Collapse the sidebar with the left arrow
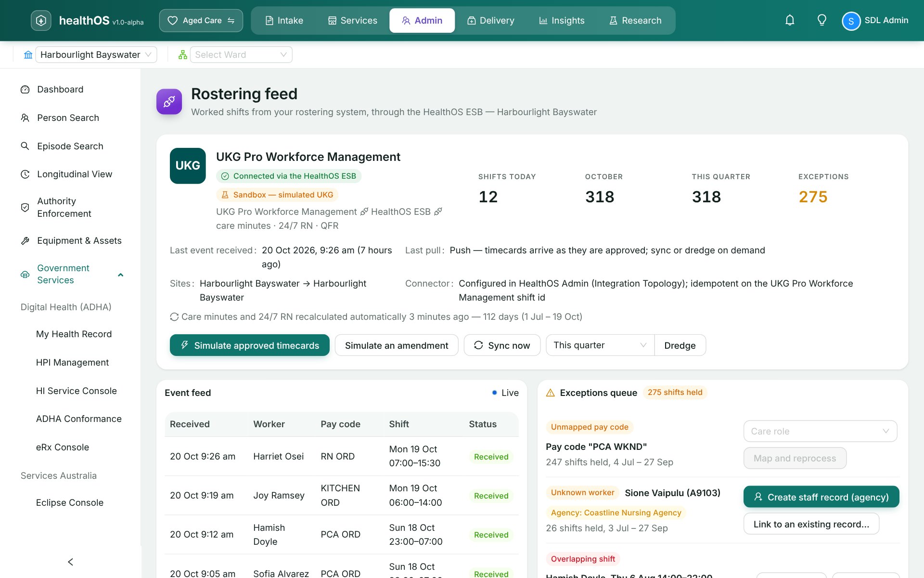 [x=70, y=562]
